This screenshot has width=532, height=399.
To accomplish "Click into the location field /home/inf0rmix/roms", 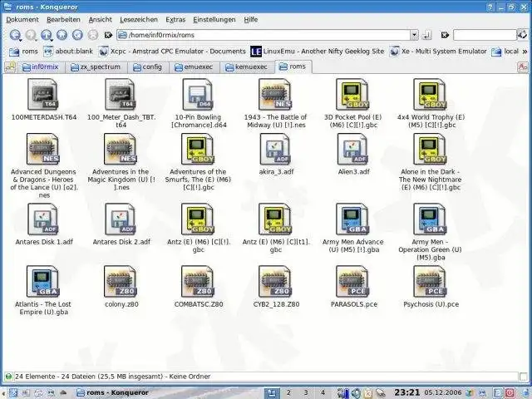I will (264, 35).
